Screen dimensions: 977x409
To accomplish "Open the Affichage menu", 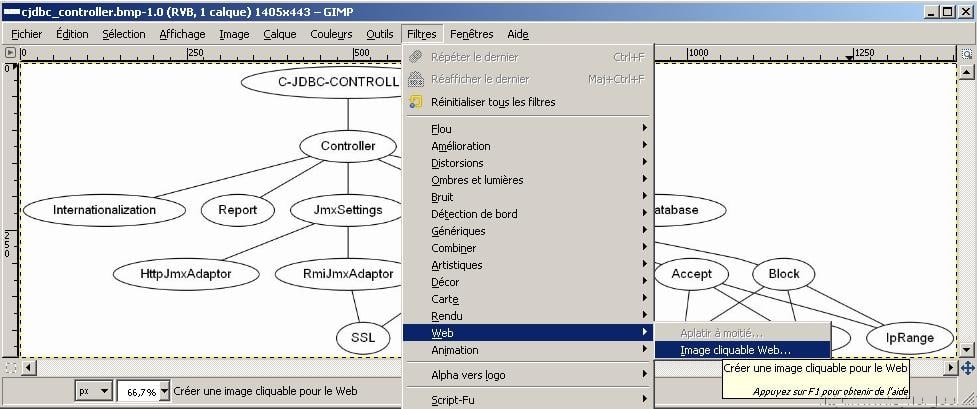I will pos(182,34).
